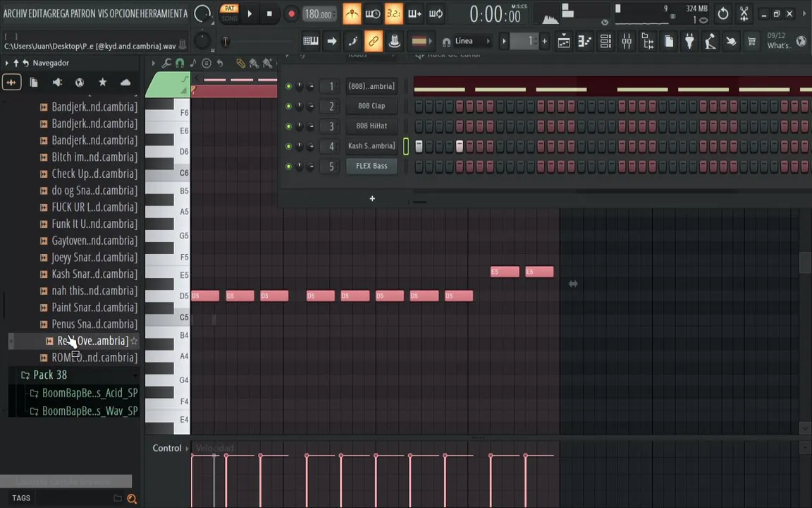Click the touch controller hand icon

click(x=731, y=42)
